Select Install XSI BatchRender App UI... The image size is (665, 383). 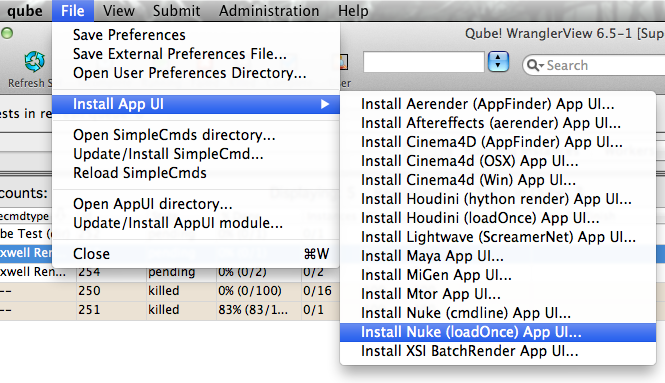[498, 351]
